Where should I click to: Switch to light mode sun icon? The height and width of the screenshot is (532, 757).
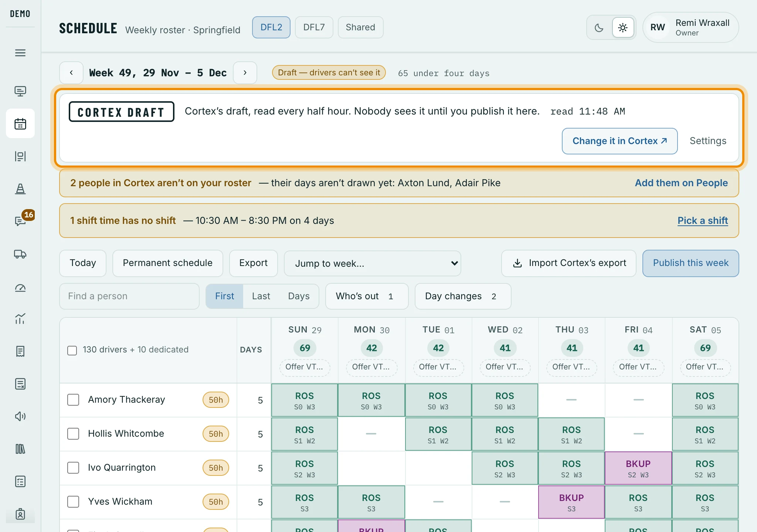[623, 27]
